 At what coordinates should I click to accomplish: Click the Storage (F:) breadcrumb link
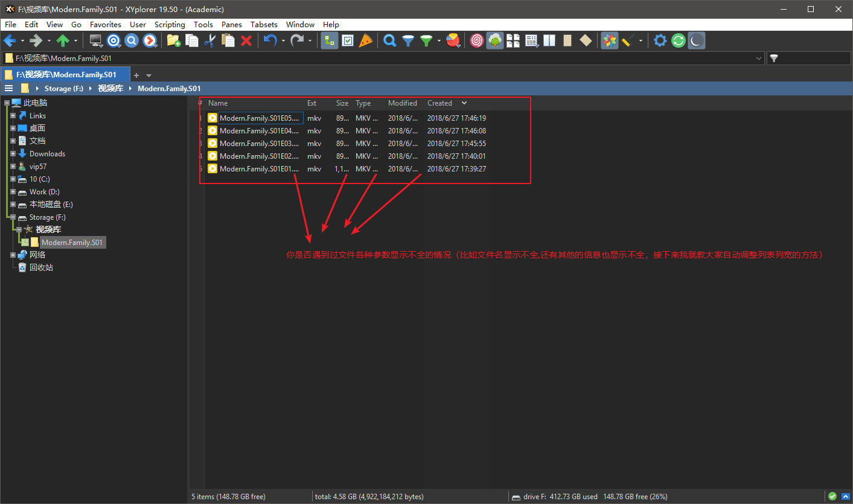[63, 88]
